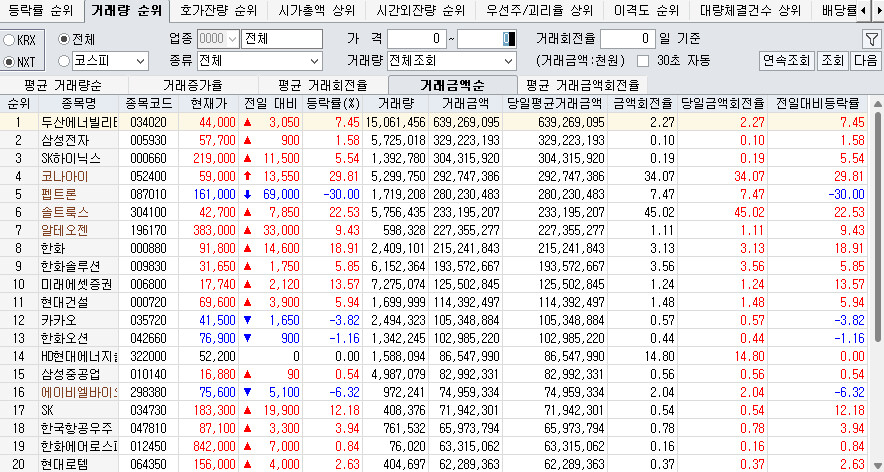Select the 전체 market radio button
Screen dimensions: 884x472
(65, 39)
